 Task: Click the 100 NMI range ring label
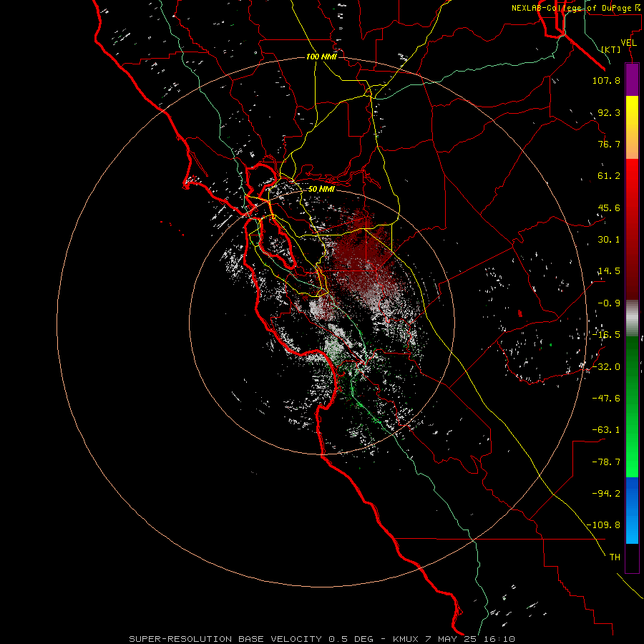[321, 57]
